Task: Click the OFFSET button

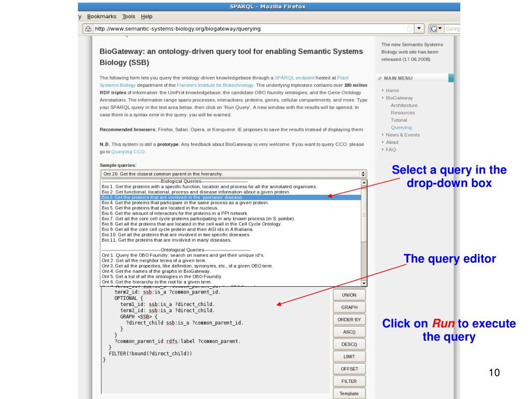Action: (x=349, y=369)
